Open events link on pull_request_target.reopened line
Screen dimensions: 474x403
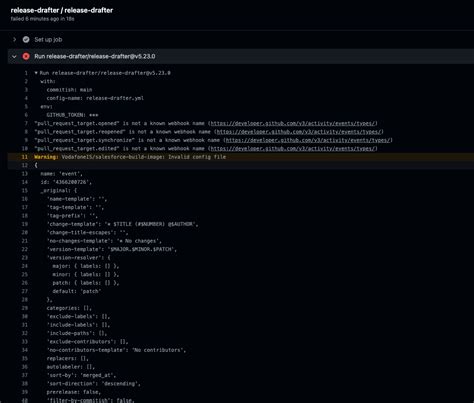click(x=299, y=132)
